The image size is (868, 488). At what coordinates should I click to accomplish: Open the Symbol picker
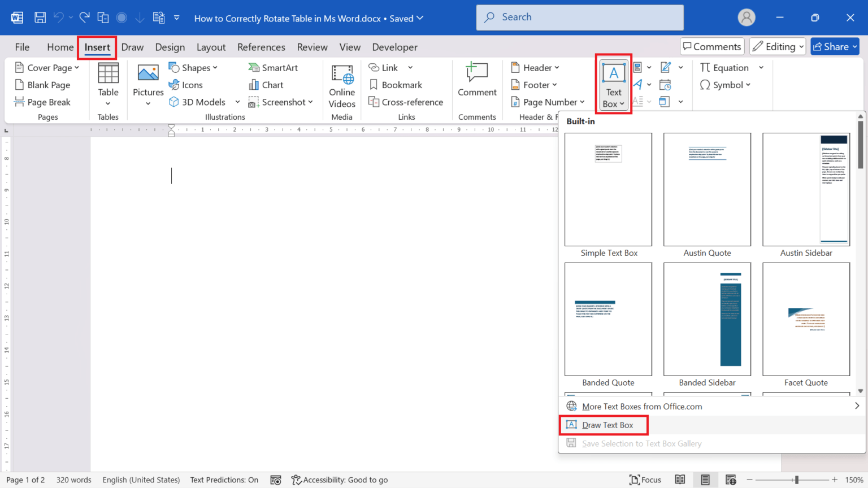point(725,85)
